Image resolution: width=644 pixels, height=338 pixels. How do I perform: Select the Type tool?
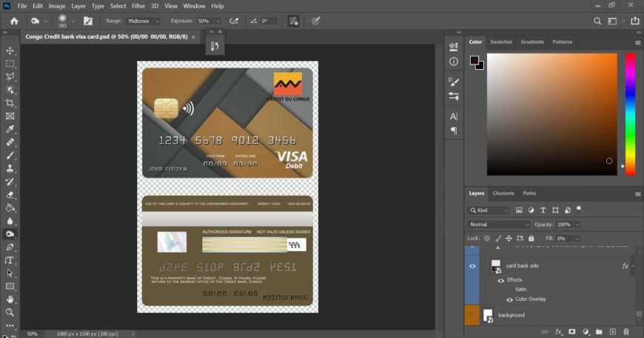coord(9,260)
